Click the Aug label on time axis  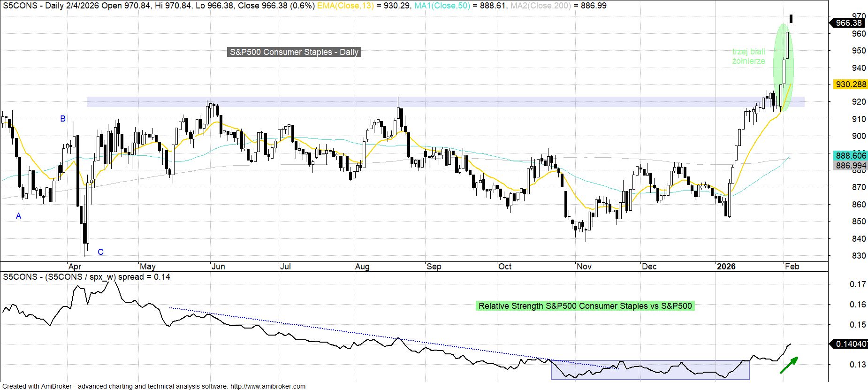tap(362, 267)
